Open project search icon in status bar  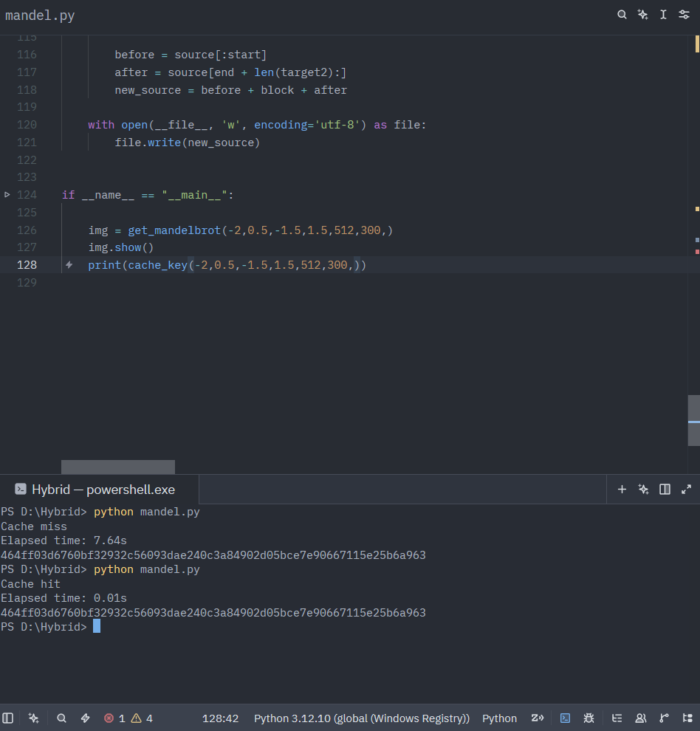click(61, 718)
